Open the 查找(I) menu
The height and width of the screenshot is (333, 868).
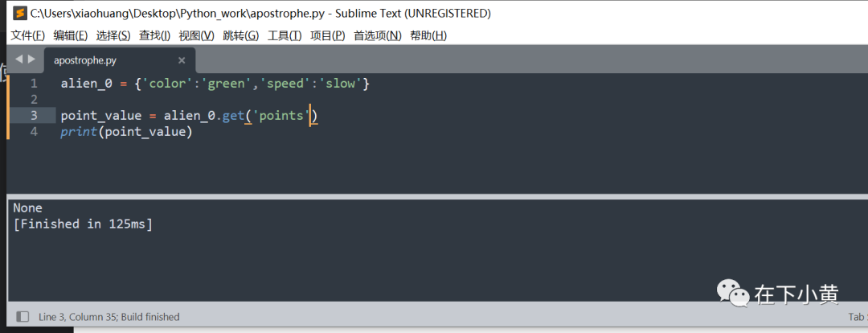(x=154, y=35)
